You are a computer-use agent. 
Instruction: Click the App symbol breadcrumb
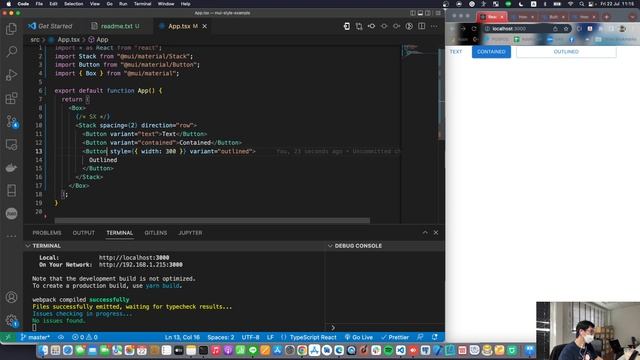(98, 40)
